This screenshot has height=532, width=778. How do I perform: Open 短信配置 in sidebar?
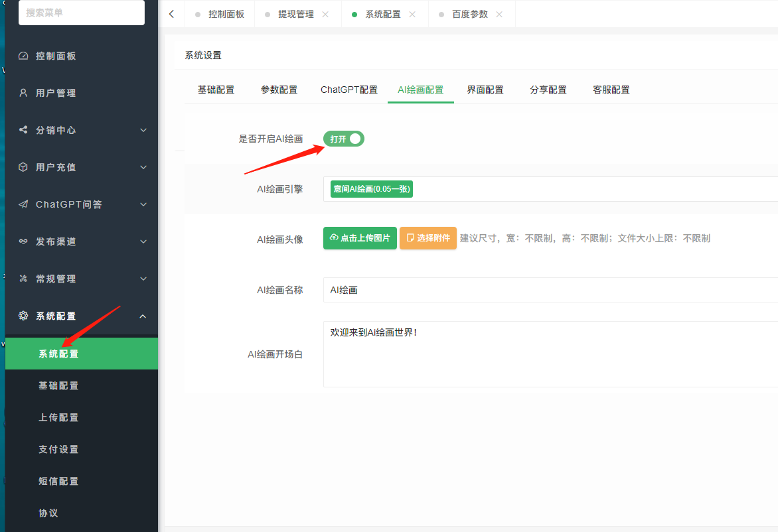point(82,481)
